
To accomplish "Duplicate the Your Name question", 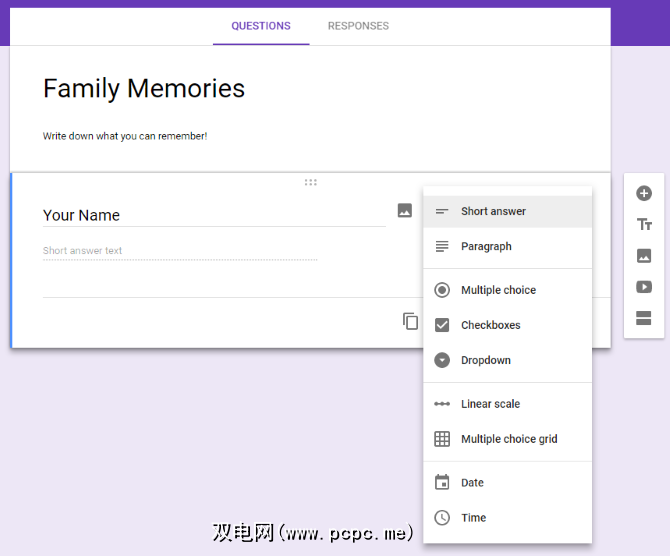I will (x=410, y=321).
